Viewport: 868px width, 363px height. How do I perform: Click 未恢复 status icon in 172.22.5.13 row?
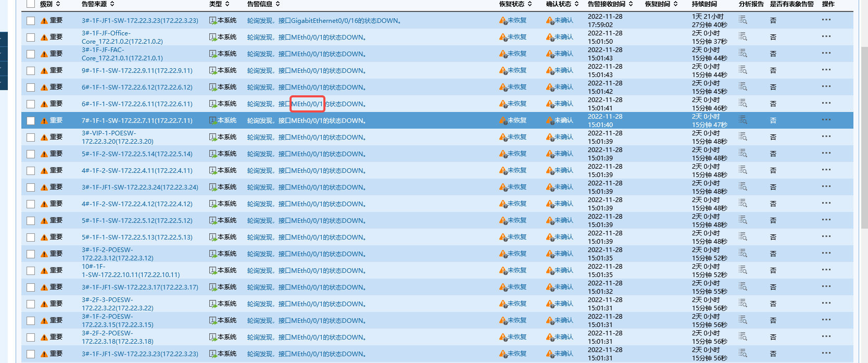[503, 237]
